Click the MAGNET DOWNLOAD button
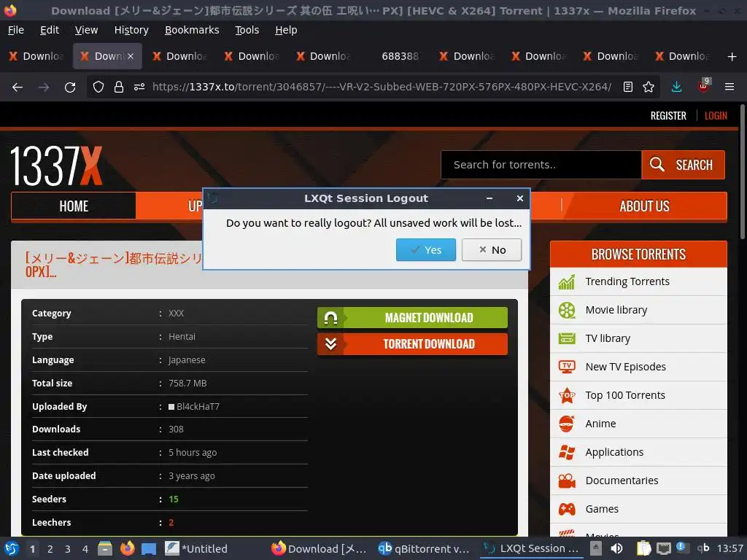The image size is (747, 560). click(413, 318)
